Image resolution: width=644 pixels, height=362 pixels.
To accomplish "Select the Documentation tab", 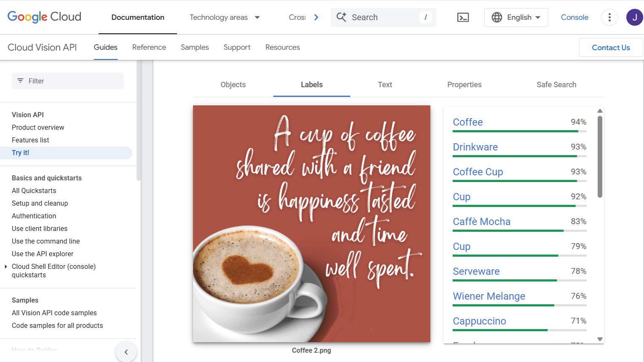I will point(138,17).
